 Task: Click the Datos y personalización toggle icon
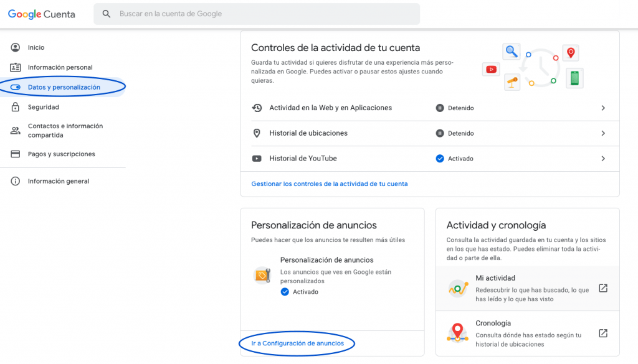click(x=15, y=87)
